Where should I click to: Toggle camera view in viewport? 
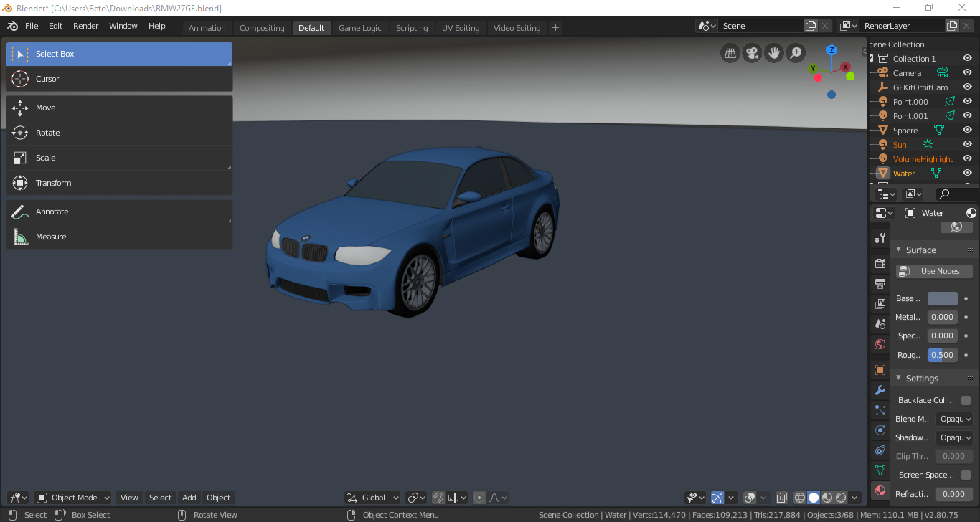pyautogui.click(x=752, y=53)
